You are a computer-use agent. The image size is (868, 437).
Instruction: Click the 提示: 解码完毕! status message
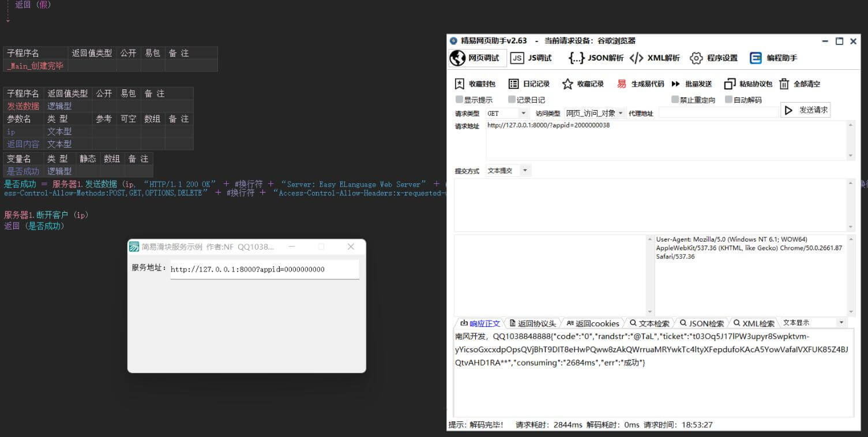click(x=476, y=425)
